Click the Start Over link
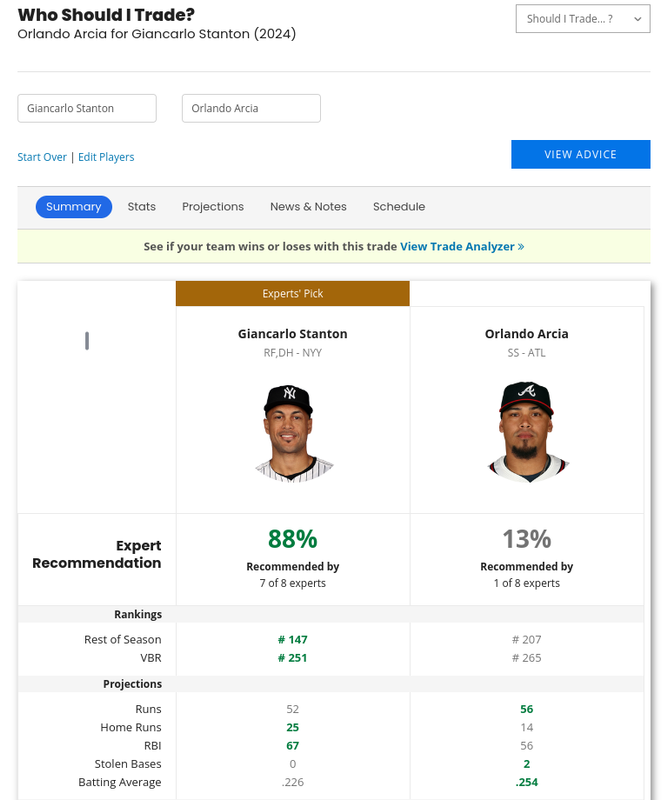The width and height of the screenshot is (668, 800). pyautogui.click(x=42, y=157)
